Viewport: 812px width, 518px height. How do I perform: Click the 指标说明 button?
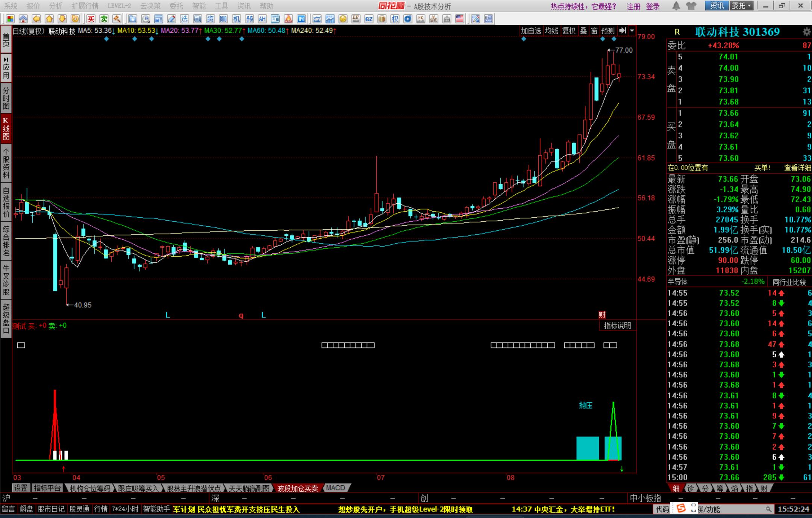coord(617,326)
